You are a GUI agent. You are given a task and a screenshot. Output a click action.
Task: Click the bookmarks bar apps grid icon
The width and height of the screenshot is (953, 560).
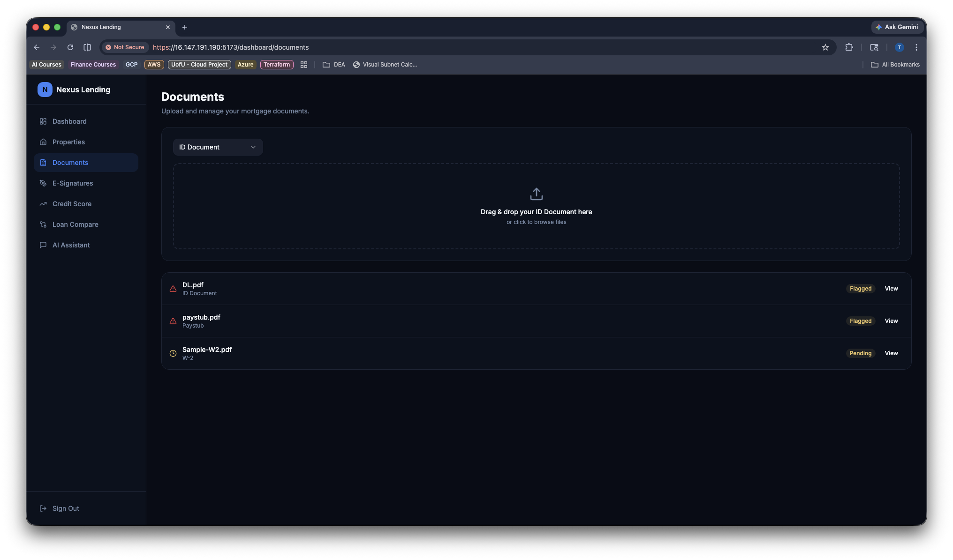click(304, 65)
